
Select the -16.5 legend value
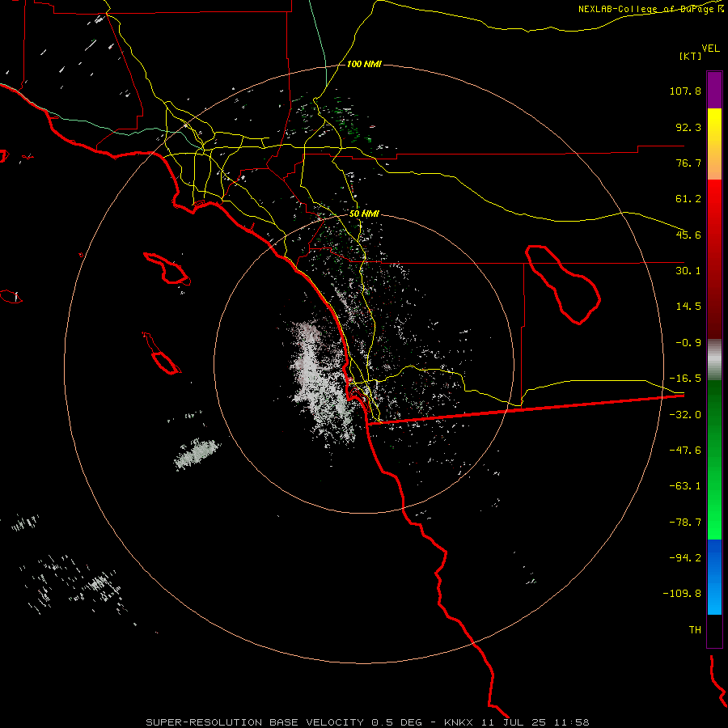685,378
